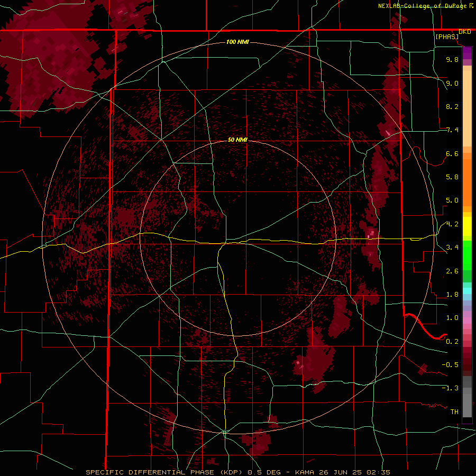Click the NEXLAB-College of DuPage label
The height and width of the screenshot is (476, 476).
tap(423, 6)
